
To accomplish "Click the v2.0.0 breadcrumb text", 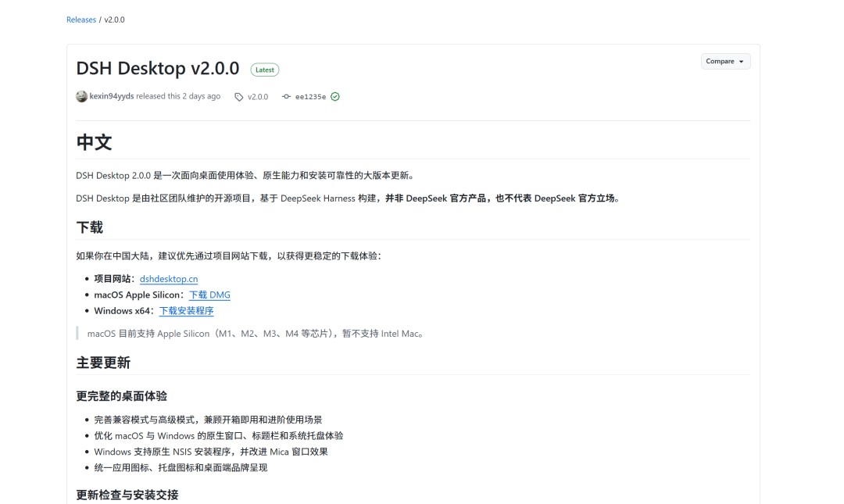I will click(x=114, y=20).
